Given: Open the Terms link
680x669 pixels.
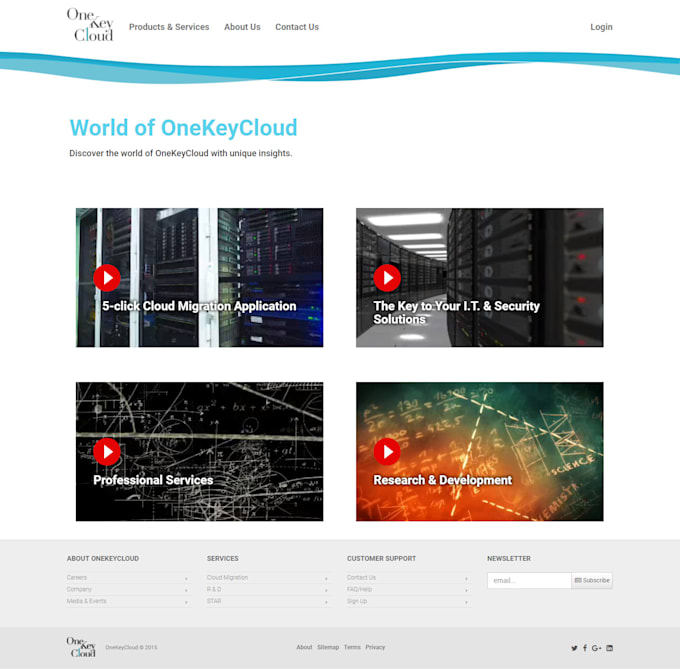Looking at the screenshot, I should (352, 647).
